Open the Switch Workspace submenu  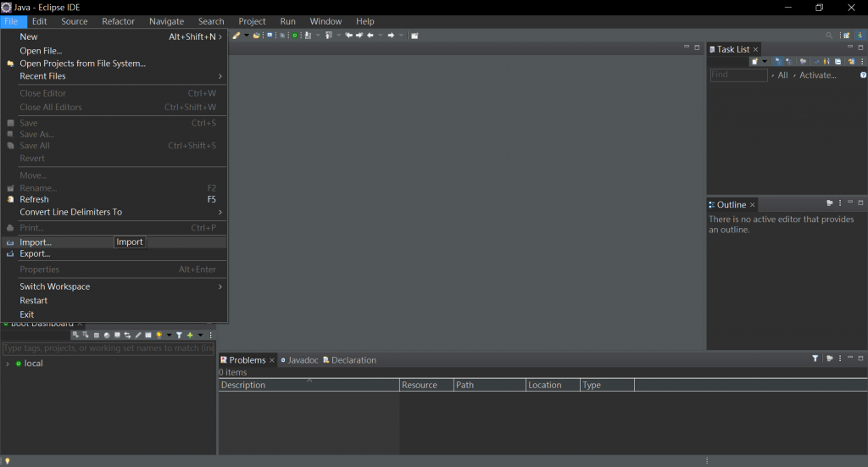(114, 286)
